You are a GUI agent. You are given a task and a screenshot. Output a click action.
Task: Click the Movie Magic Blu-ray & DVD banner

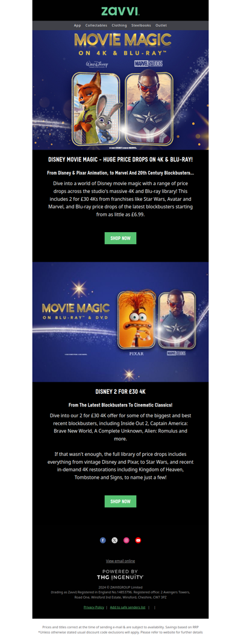click(x=120, y=322)
